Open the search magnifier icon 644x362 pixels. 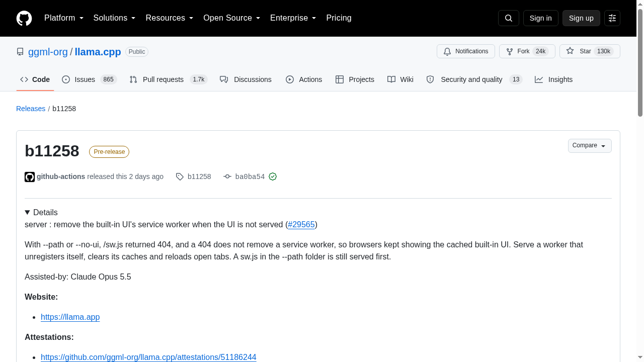(508, 18)
